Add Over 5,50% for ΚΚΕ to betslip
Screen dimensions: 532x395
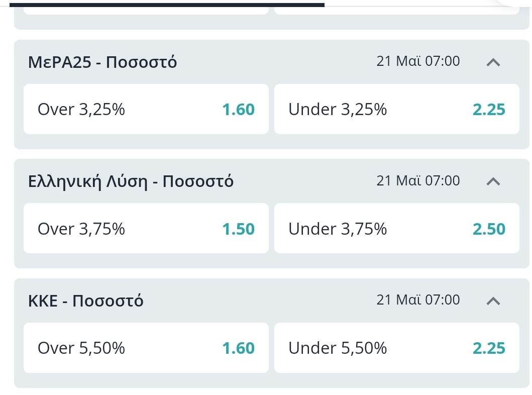[146, 348]
